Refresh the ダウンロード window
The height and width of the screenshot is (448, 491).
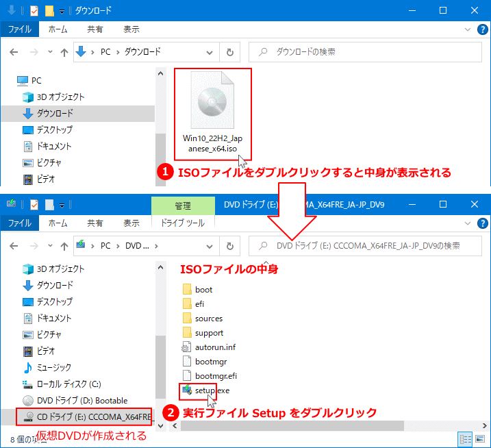[230, 52]
